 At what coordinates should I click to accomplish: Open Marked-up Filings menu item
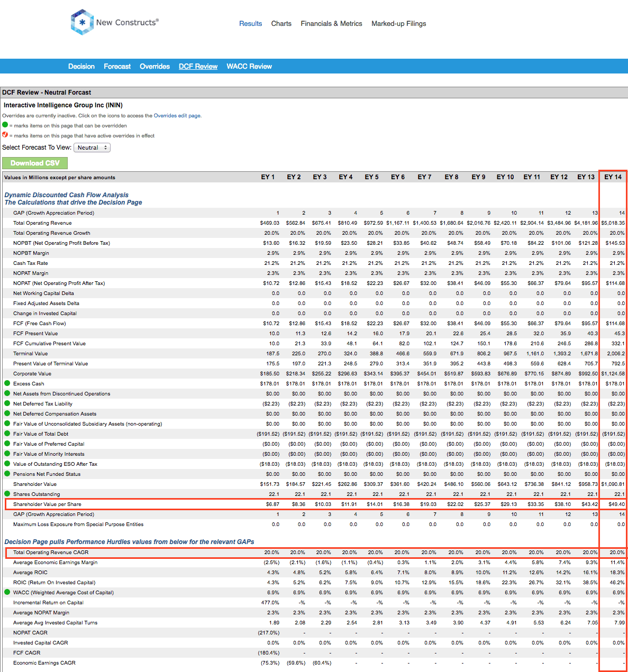click(x=398, y=24)
